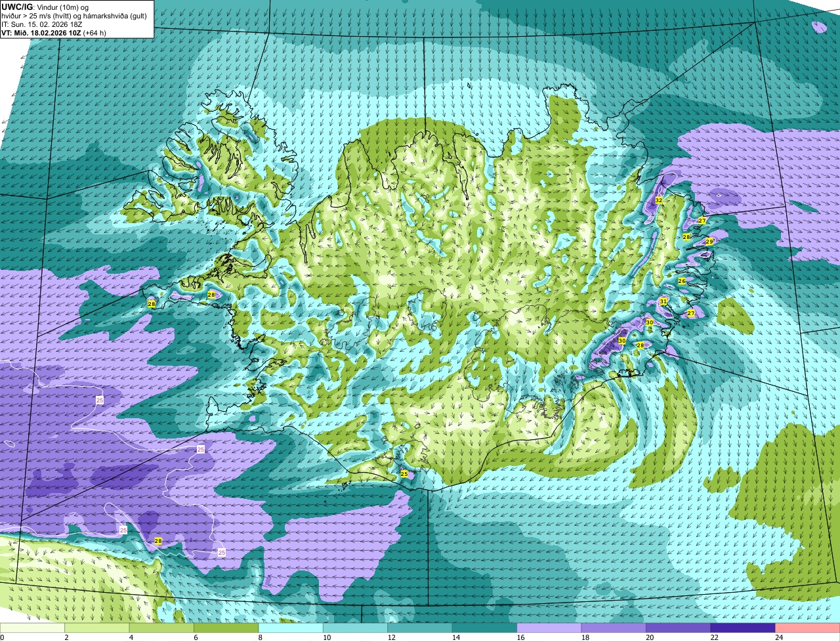Click the scale label "20"
Screen dimensions: 840x642
point(650,637)
